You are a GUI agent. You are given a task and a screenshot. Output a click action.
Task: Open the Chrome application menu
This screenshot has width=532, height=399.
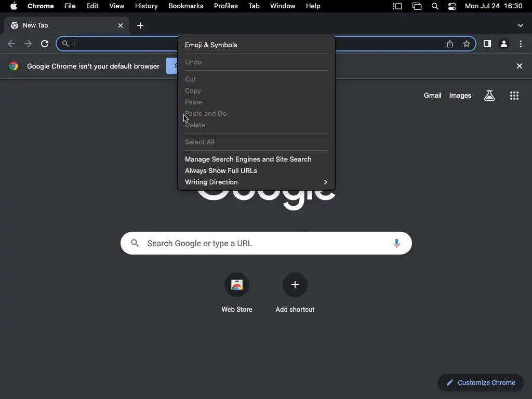[41, 6]
